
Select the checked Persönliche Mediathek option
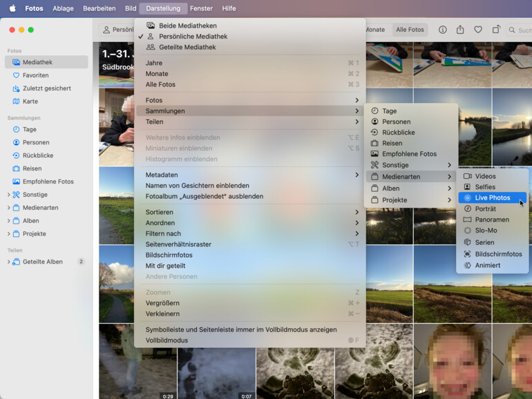point(187,37)
